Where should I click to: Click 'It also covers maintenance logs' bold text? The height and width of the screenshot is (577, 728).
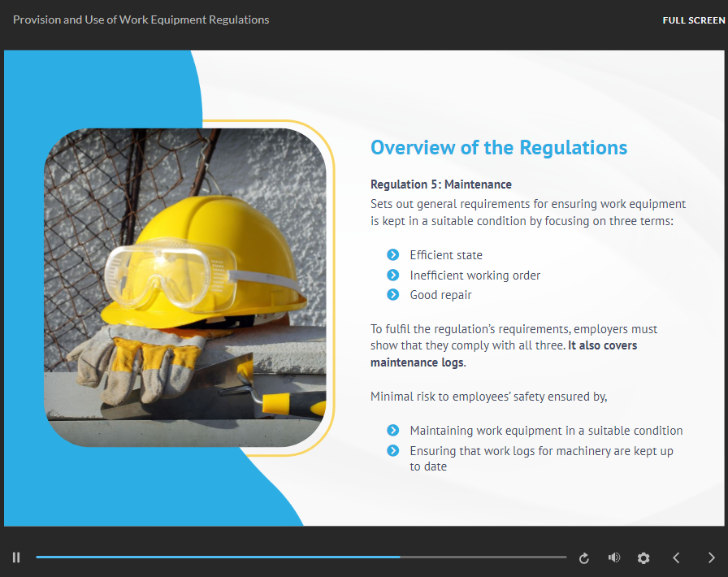point(504,354)
